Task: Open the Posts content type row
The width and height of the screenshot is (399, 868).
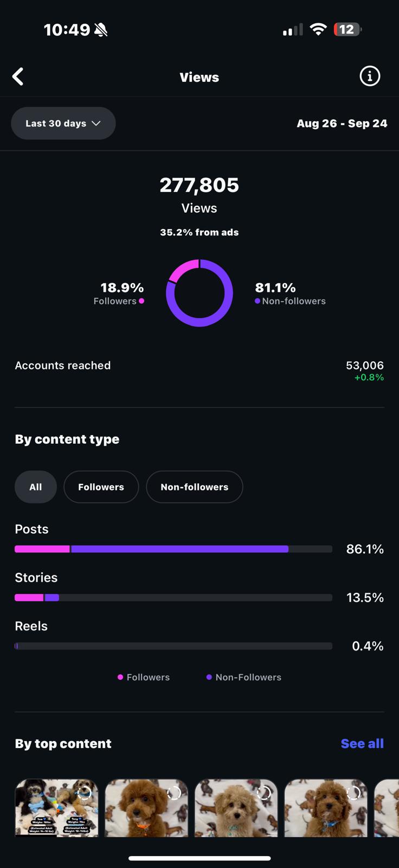Action: 200,539
